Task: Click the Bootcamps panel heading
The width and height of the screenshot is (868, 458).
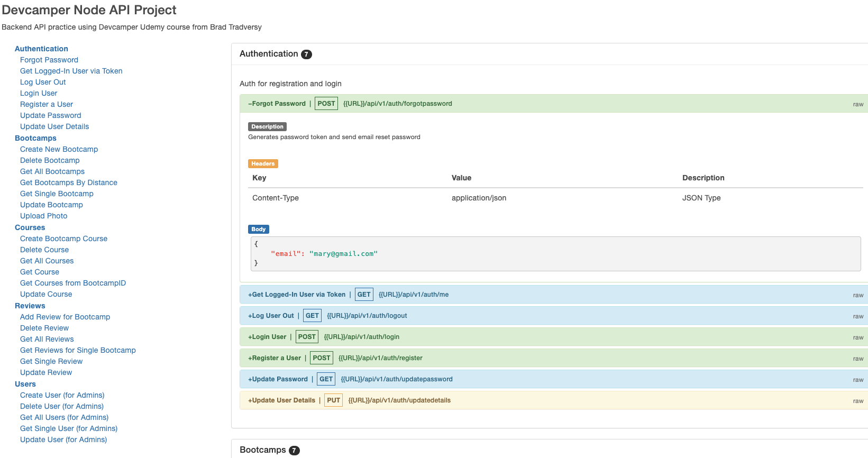Action: click(263, 450)
